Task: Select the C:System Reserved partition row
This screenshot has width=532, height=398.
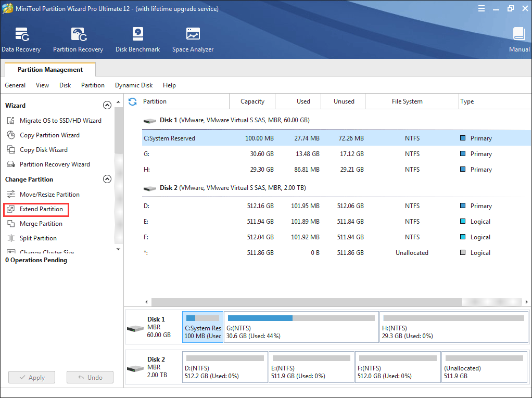Action: [x=336, y=138]
